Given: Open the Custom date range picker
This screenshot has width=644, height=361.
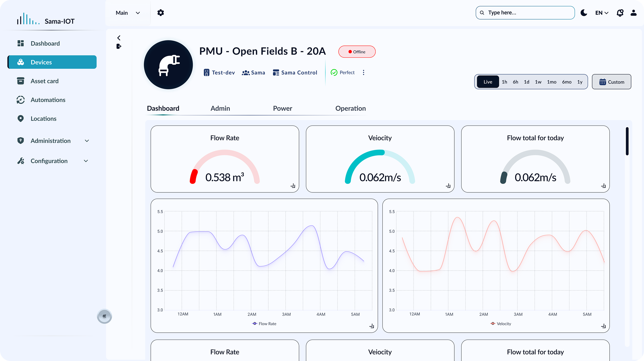Looking at the screenshot, I should click(x=612, y=82).
